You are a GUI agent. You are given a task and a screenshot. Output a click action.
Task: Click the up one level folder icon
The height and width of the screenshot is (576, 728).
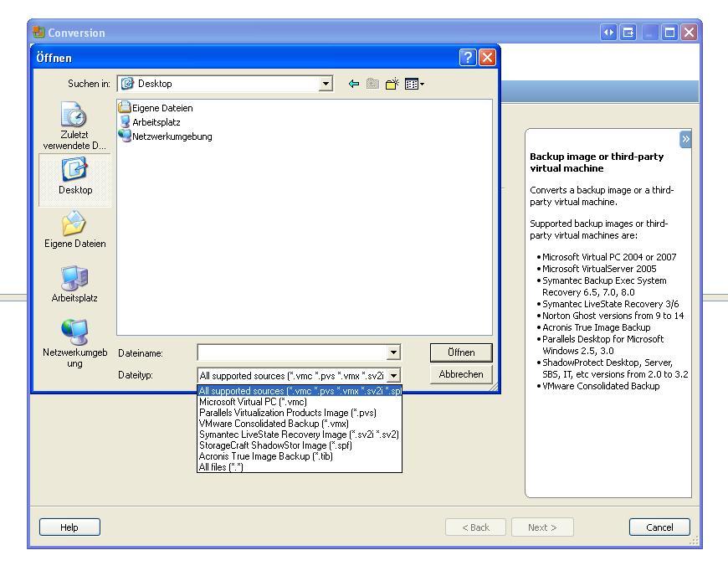point(372,84)
